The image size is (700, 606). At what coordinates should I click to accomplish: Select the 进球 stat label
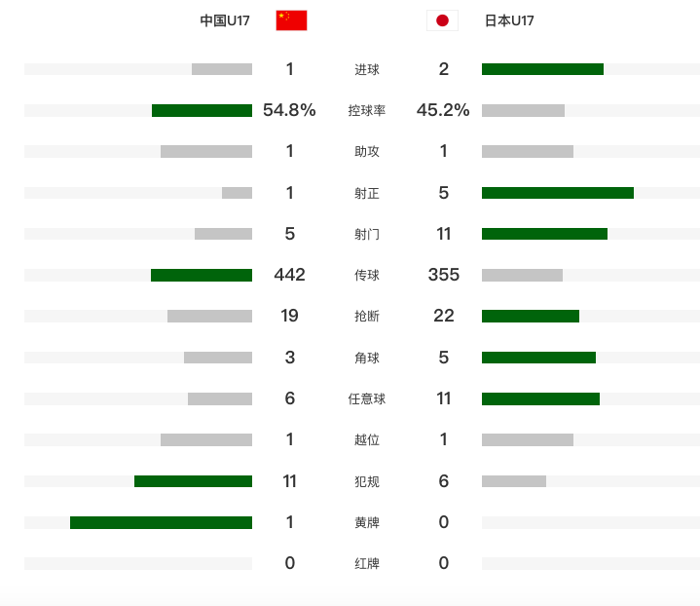click(x=367, y=69)
